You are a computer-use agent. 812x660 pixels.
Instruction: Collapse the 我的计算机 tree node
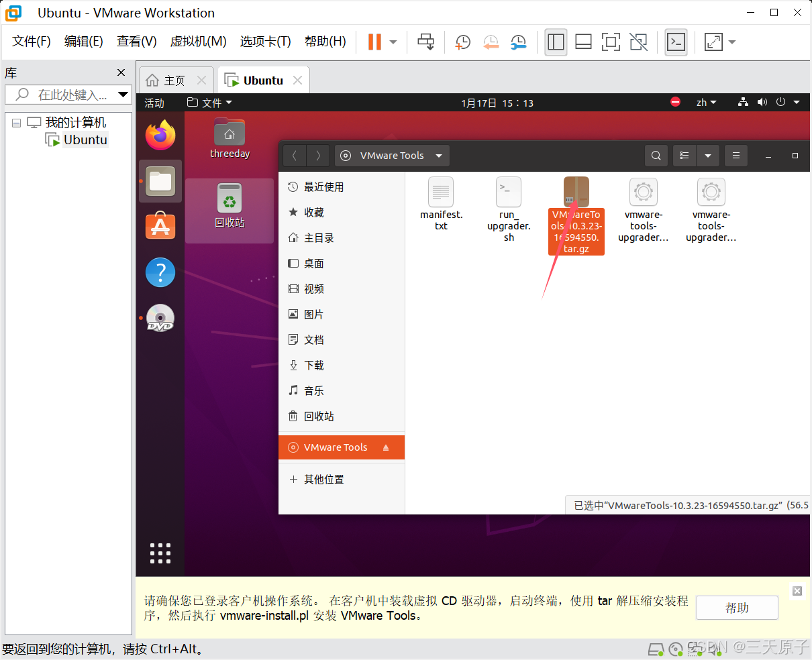click(x=15, y=122)
